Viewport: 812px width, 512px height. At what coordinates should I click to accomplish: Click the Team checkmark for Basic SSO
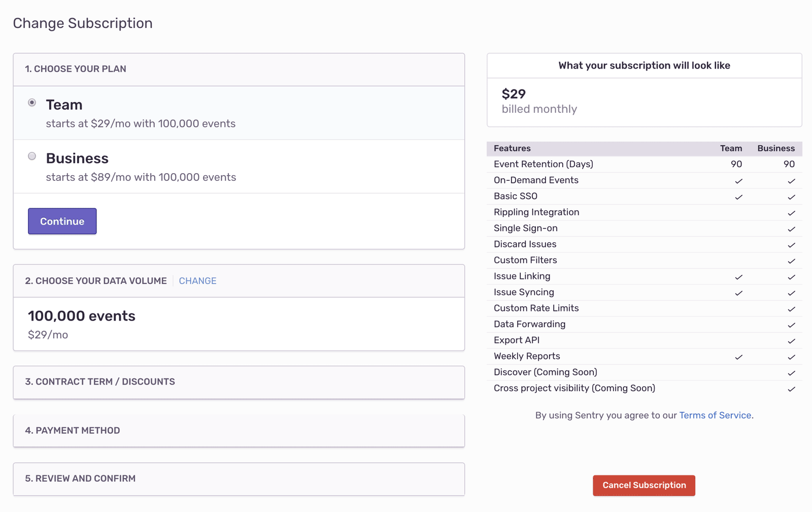point(738,197)
